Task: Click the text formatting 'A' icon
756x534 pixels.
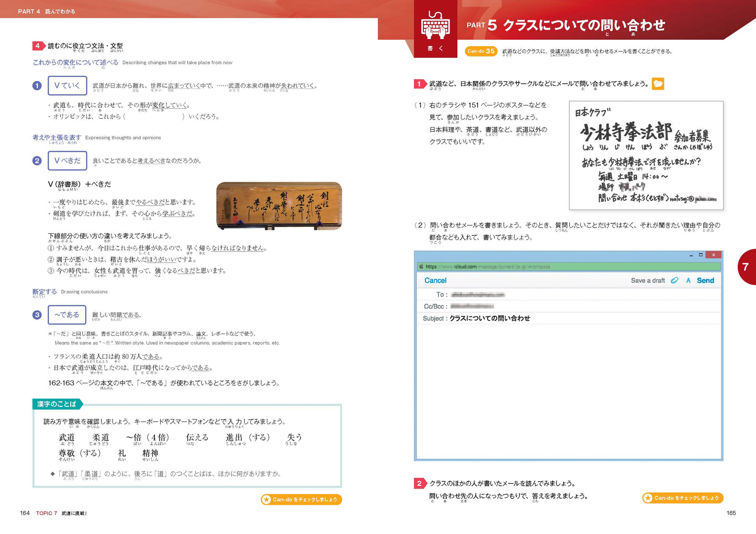Action: 688,281
